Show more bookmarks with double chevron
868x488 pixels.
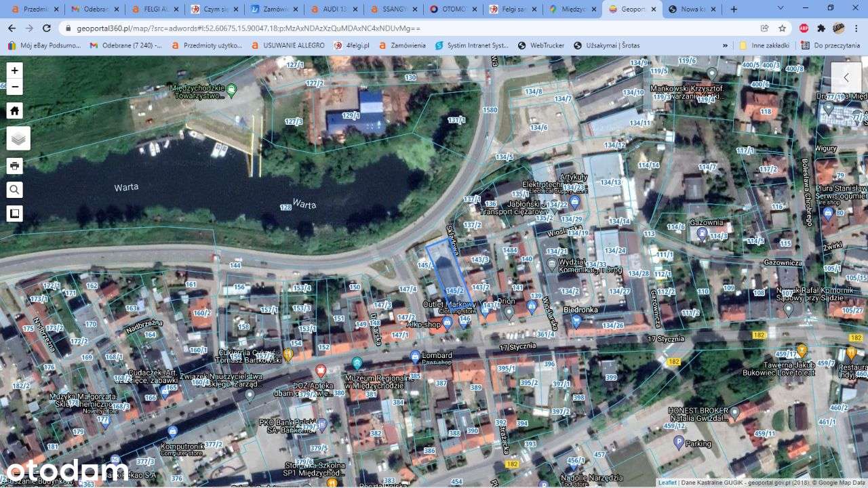coord(725,45)
